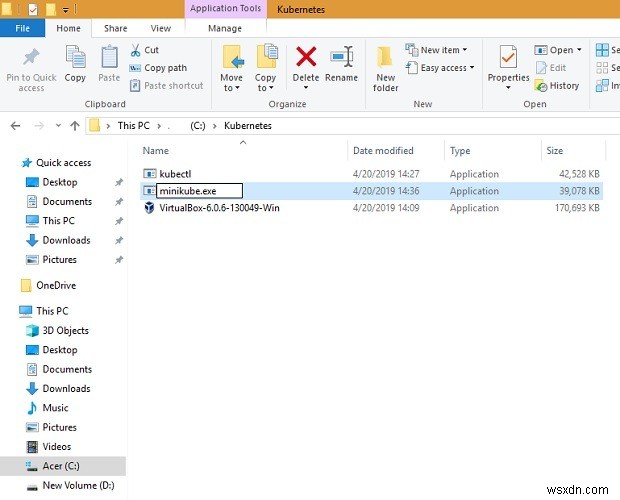Select the Acer (C:) drive

[x=61, y=466]
